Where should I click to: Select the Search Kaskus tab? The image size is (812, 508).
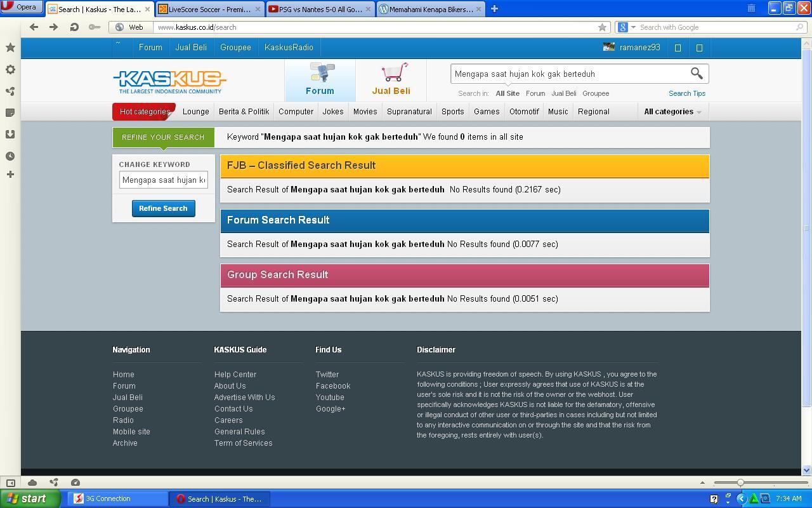coord(100,9)
